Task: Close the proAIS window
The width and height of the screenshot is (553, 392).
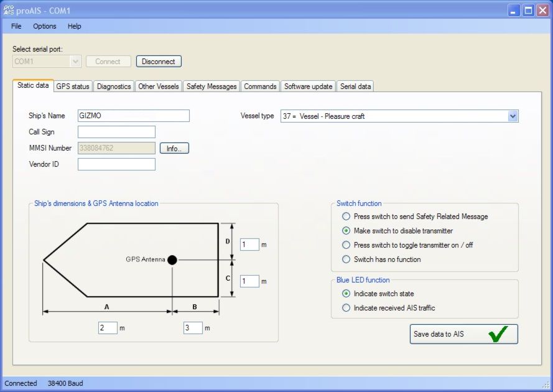Action: pyautogui.click(x=542, y=11)
